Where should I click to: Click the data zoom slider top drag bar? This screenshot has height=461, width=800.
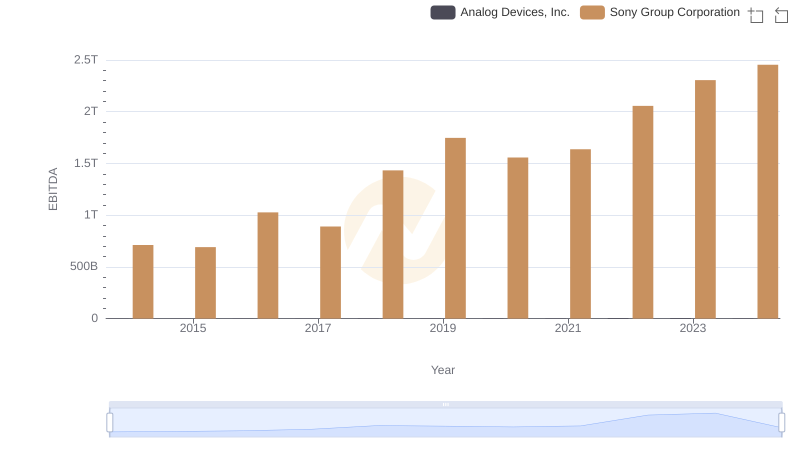[445, 404]
